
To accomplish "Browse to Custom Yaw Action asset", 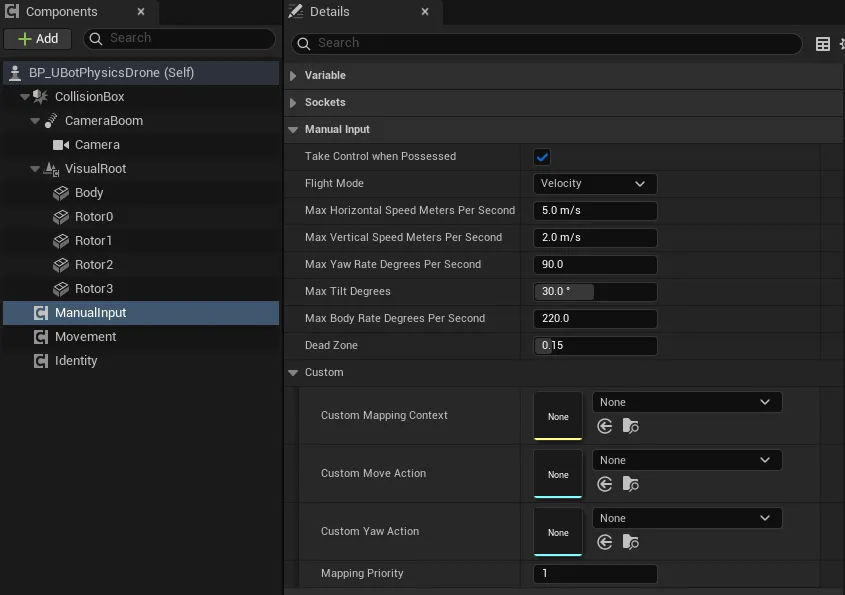I will point(631,542).
